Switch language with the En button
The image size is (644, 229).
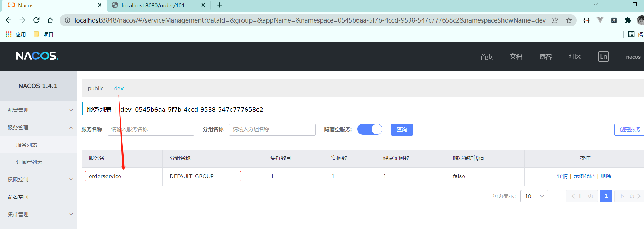pyautogui.click(x=603, y=57)
